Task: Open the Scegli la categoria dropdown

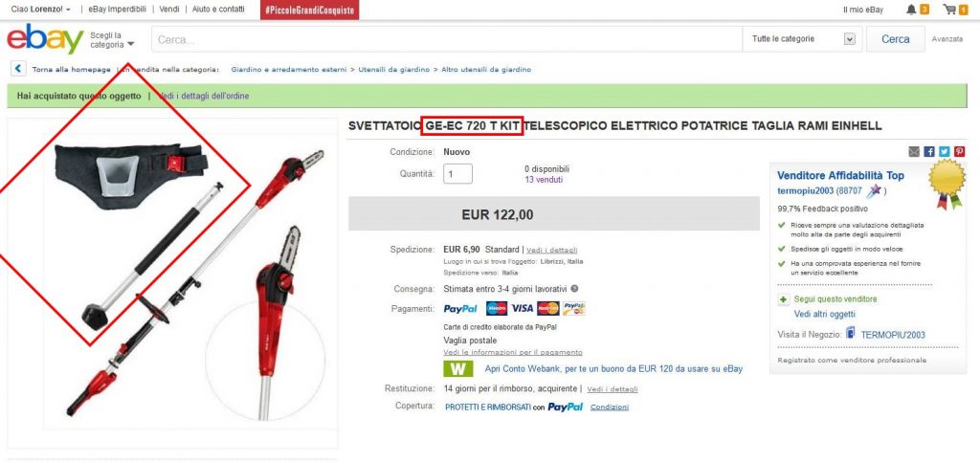Action: pyautogui.click(x=112, y=40)
